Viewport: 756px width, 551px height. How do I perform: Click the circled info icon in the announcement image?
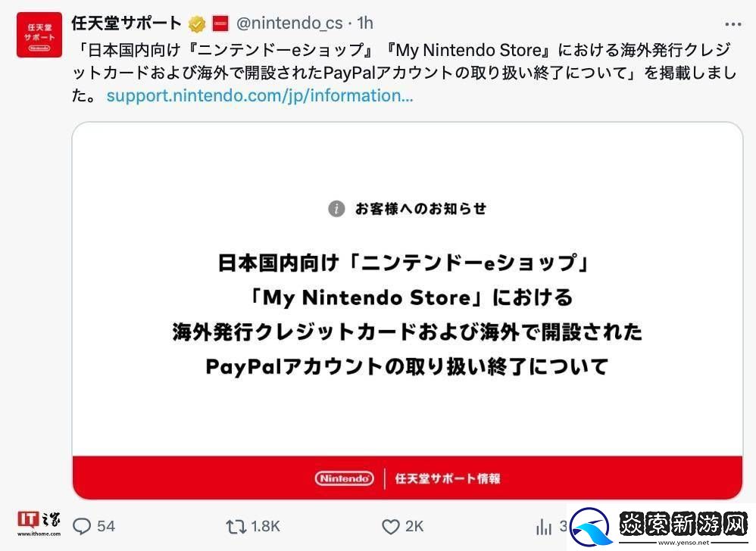point(336,209)
